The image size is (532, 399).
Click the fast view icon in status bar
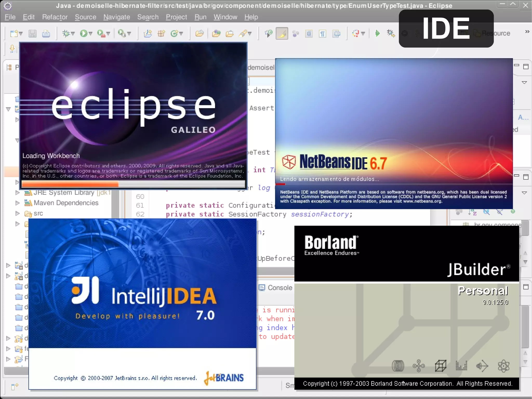15,387
